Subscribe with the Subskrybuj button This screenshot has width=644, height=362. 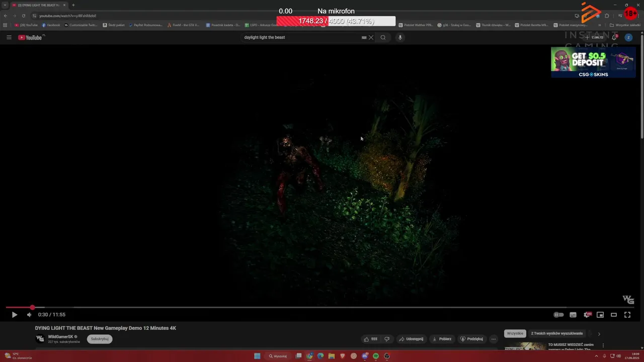[x=100, y=339]
